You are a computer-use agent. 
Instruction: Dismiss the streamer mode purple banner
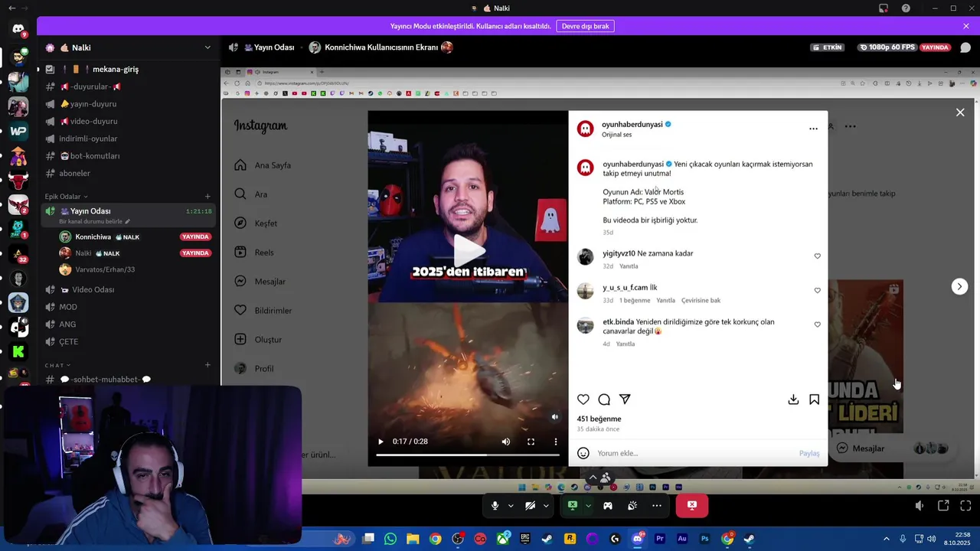966,26
